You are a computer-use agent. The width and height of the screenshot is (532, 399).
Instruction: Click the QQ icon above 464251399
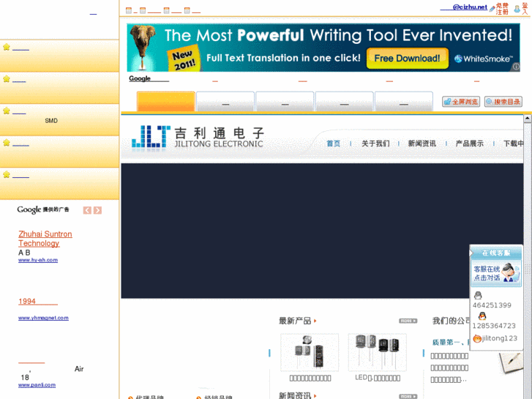pyautogui.click(x=478, y=295)
